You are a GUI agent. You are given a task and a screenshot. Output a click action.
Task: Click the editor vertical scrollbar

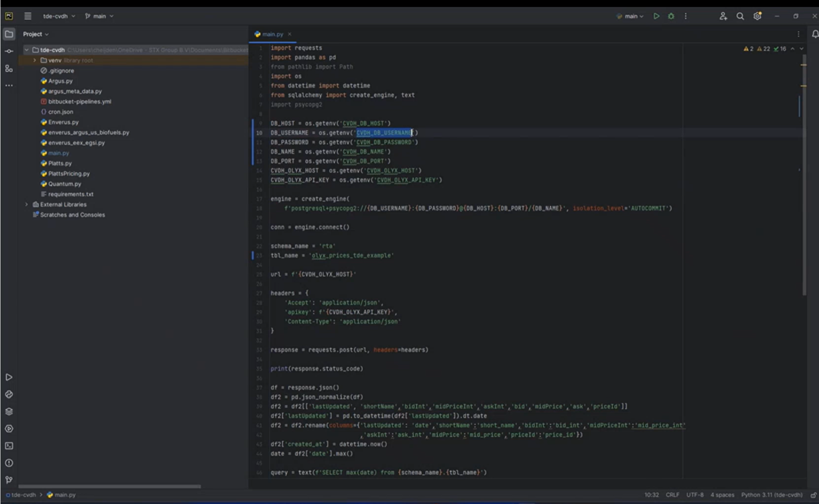pyautogui.click(x=804, y=174)
